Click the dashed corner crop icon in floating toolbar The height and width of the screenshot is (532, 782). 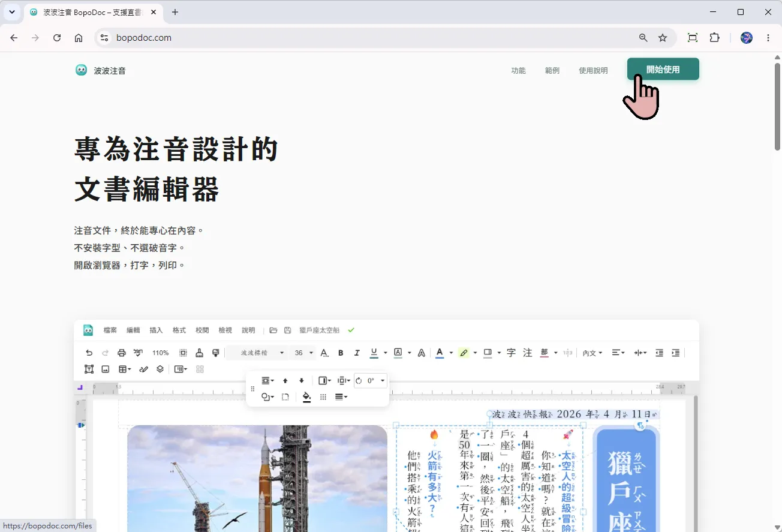pos(285,396)
